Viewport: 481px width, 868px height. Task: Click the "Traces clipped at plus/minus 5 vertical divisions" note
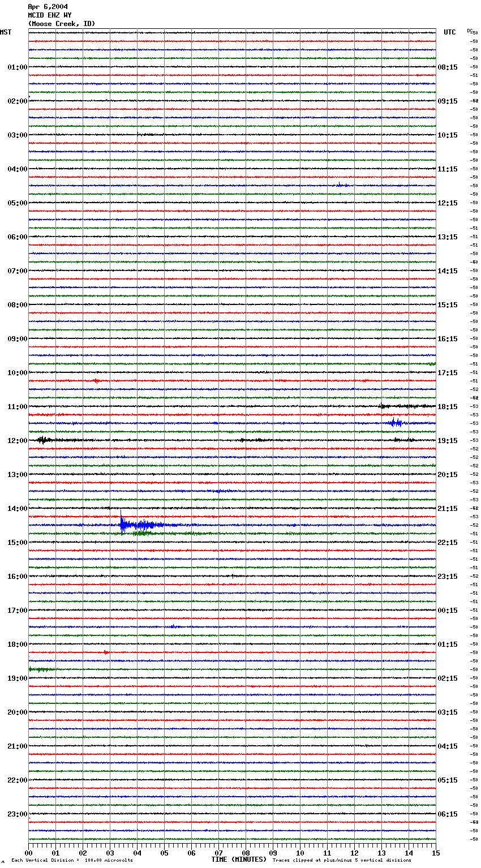(x=342, y=860)
